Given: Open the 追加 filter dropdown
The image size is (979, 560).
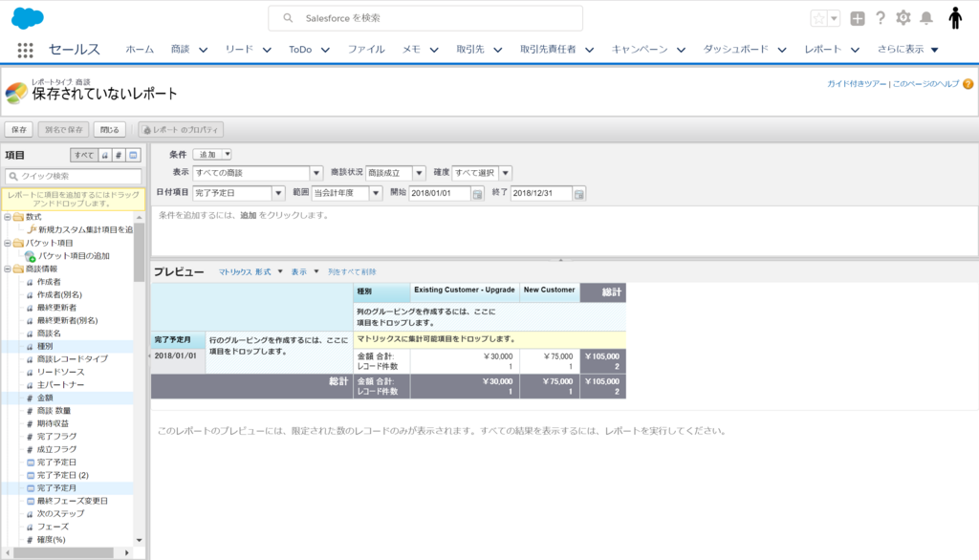Looking at the screenshot, I should [212, 154].
